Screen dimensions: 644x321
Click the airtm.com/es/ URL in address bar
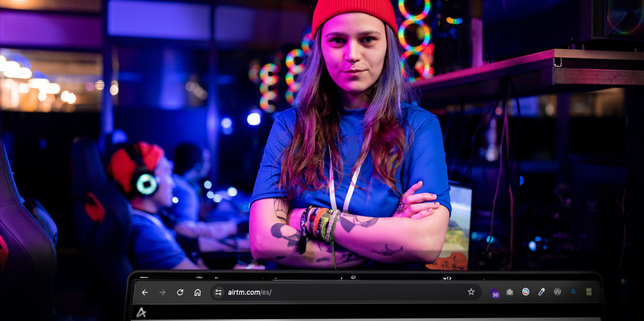[x=250, y=292]
